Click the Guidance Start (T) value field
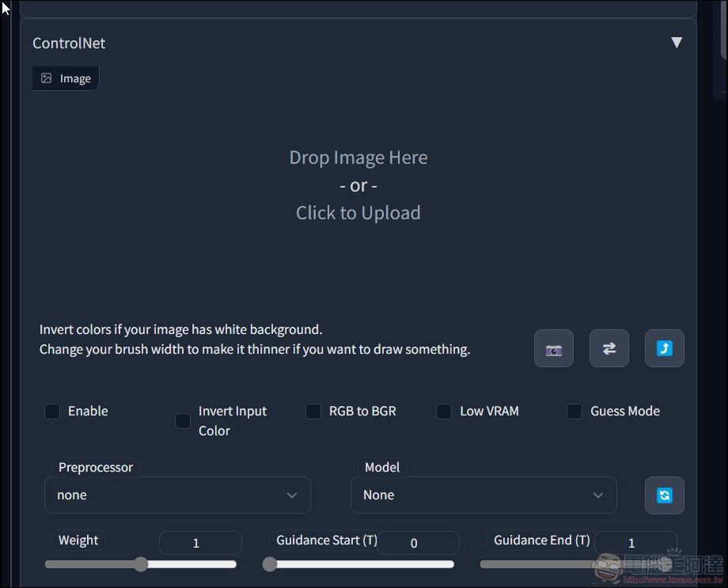This screenshot has height=588, width=728. pos(418,543)
